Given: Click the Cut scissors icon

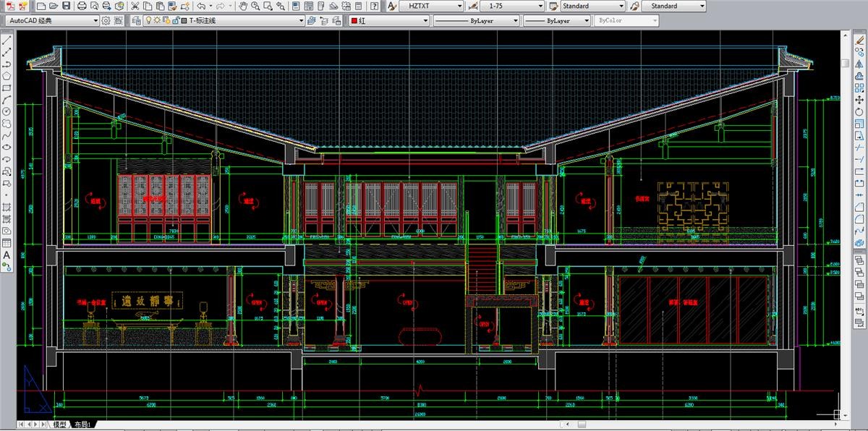Looking at the screenshot, I should coord(135,6).
